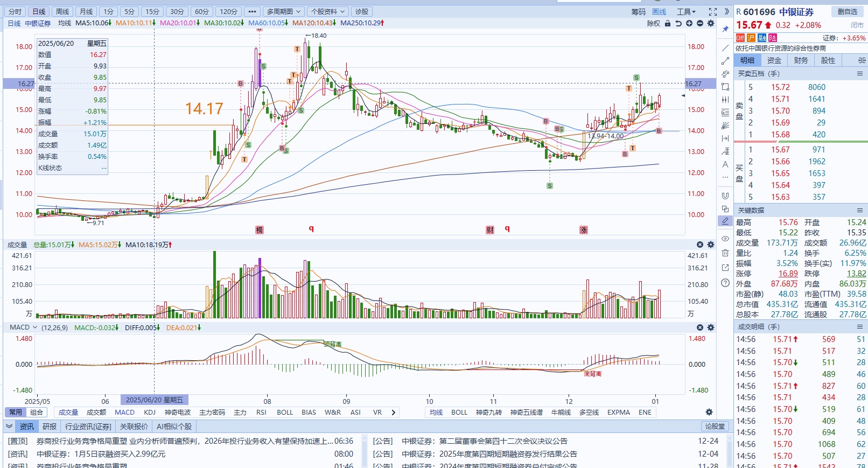Click the orange 沪 market badge
This screenshot has height=468, width=868.
pyautogui.click(x=751, y=38)
